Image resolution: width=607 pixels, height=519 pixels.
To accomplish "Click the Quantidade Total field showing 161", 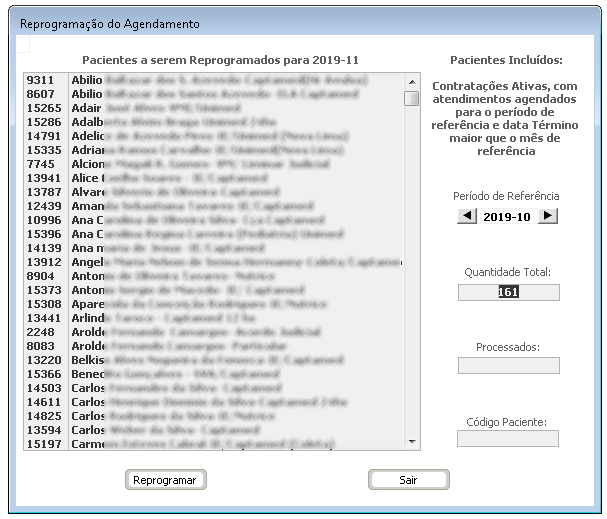I will pos(508,292).
